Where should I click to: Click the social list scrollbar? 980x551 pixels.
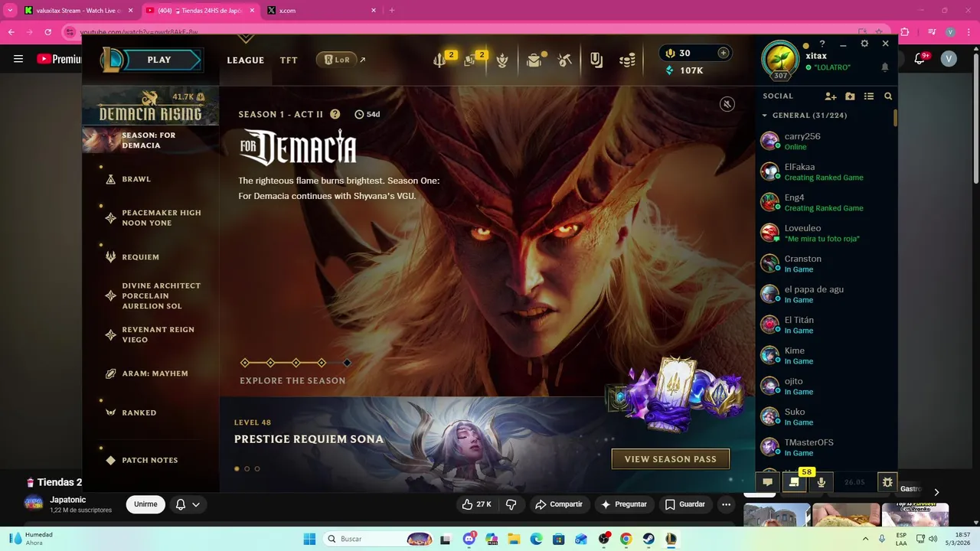(895, 119)
